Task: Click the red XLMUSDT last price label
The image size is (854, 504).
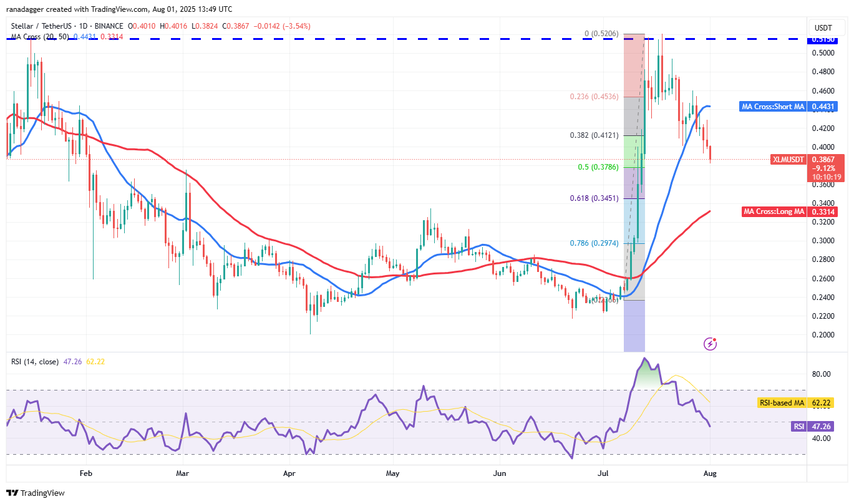Action: 790,160
